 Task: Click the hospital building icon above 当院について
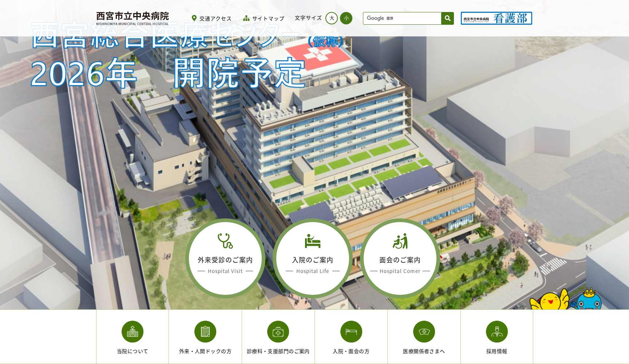(132, 332)
